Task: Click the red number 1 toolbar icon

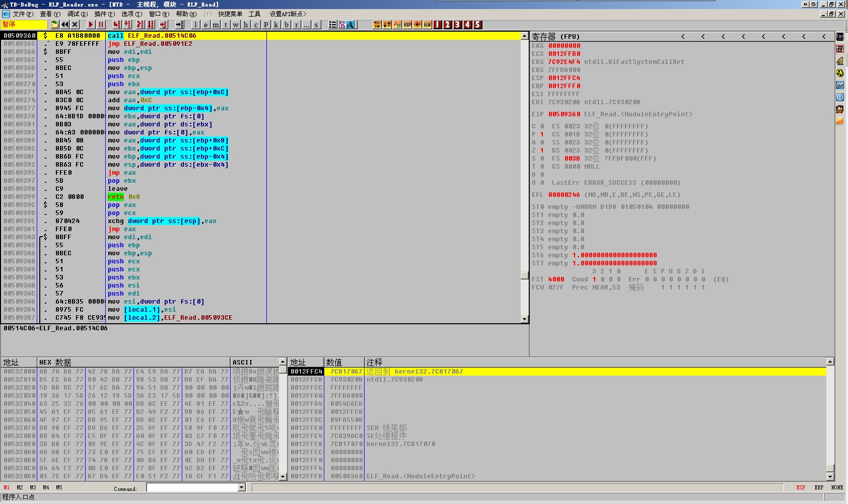Action: point(438,25)
